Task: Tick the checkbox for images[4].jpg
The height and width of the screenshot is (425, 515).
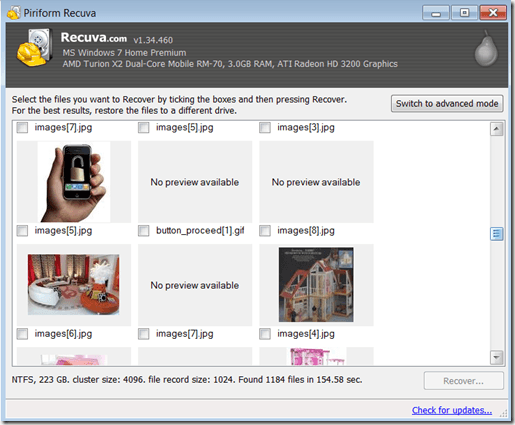Action: 265,334
